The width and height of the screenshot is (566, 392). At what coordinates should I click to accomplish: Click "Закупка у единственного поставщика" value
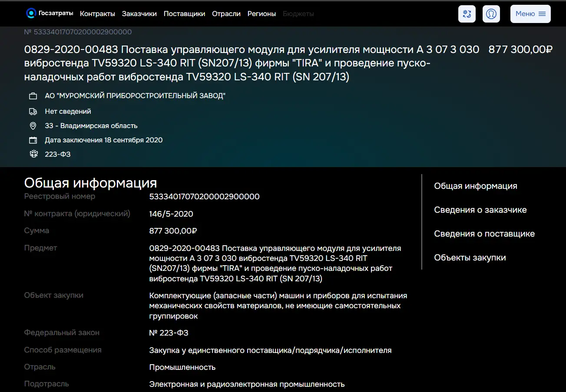click(x=270, y=350)
